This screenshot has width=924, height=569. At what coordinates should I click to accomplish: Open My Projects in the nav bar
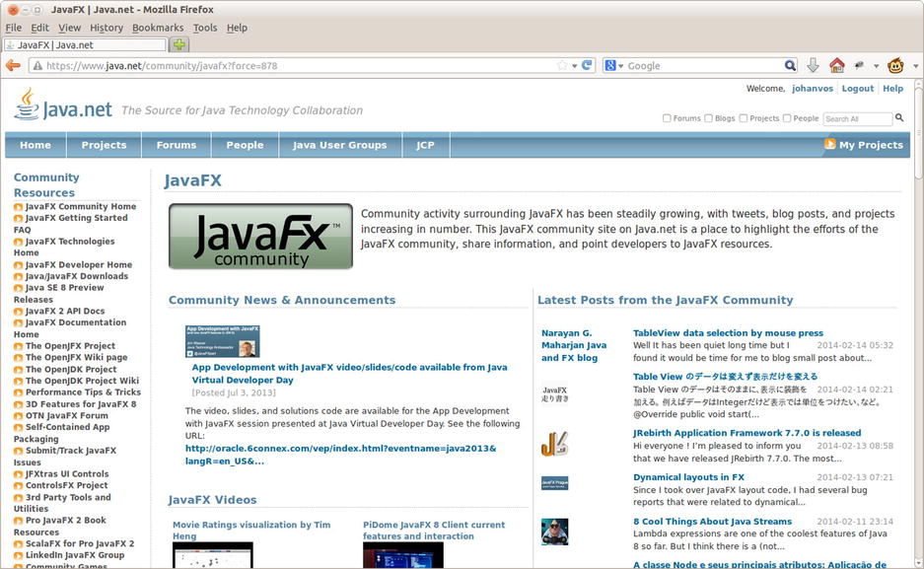(x=871, y=145)
